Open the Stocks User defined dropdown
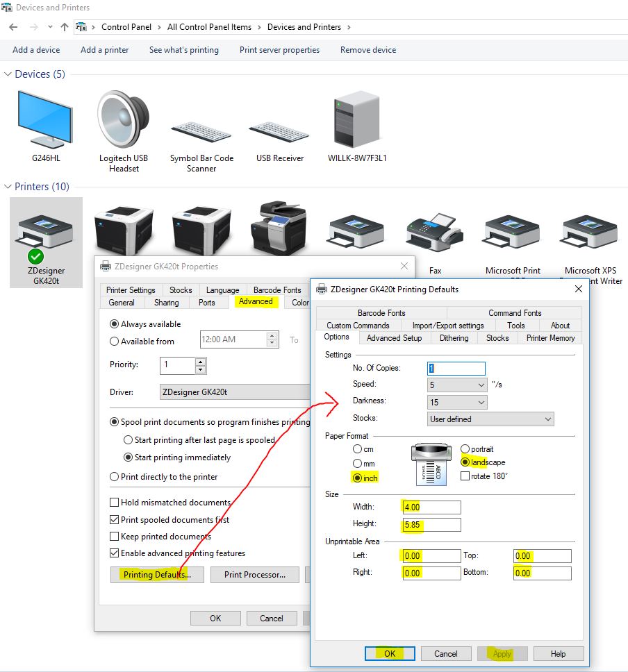The image size is (628, 672). pos(490,419)
